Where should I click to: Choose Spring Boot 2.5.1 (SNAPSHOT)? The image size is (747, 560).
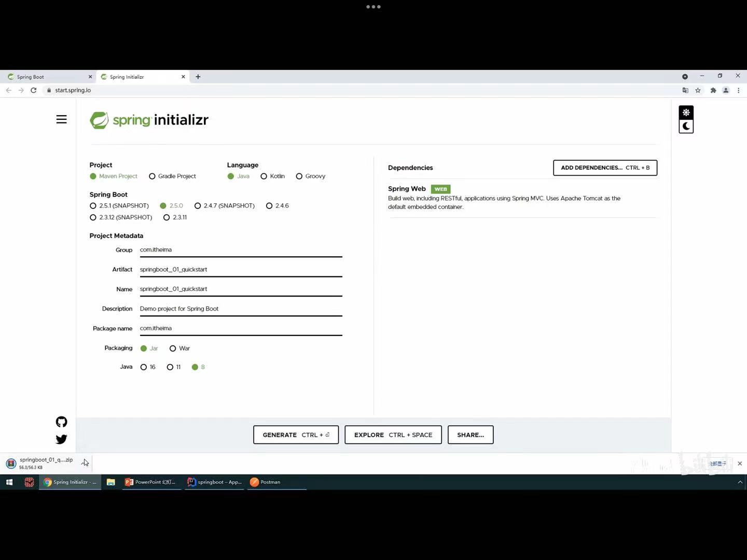point(93,206)
